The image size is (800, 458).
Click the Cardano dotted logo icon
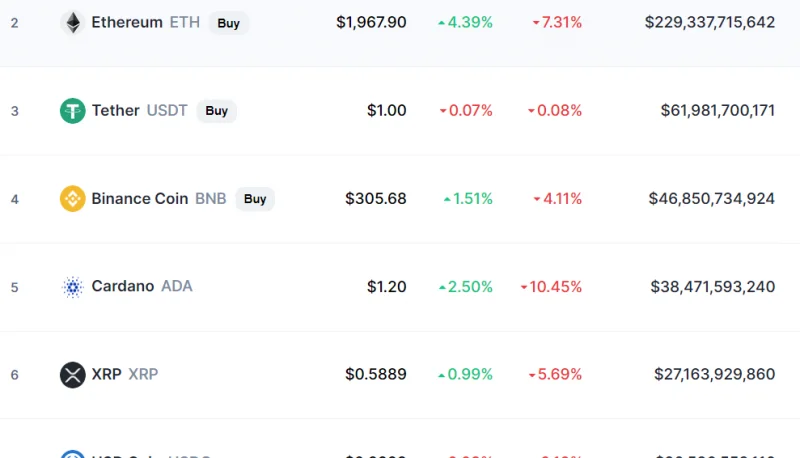72,287
